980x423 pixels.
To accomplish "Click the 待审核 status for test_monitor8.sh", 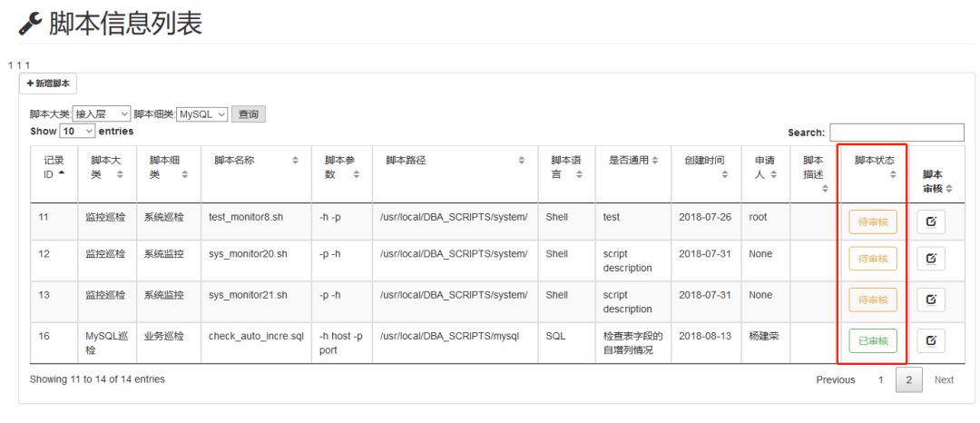I will point(872,221).
